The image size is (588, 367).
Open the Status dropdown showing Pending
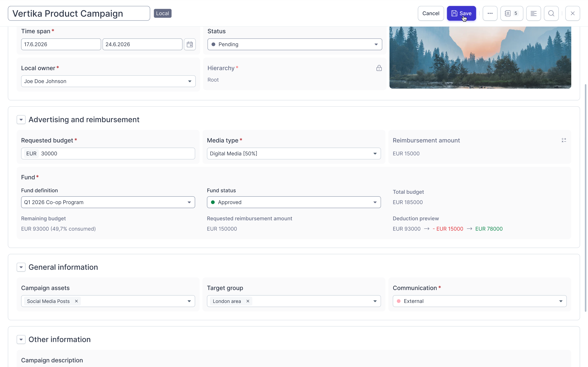(x=295, y=44)
